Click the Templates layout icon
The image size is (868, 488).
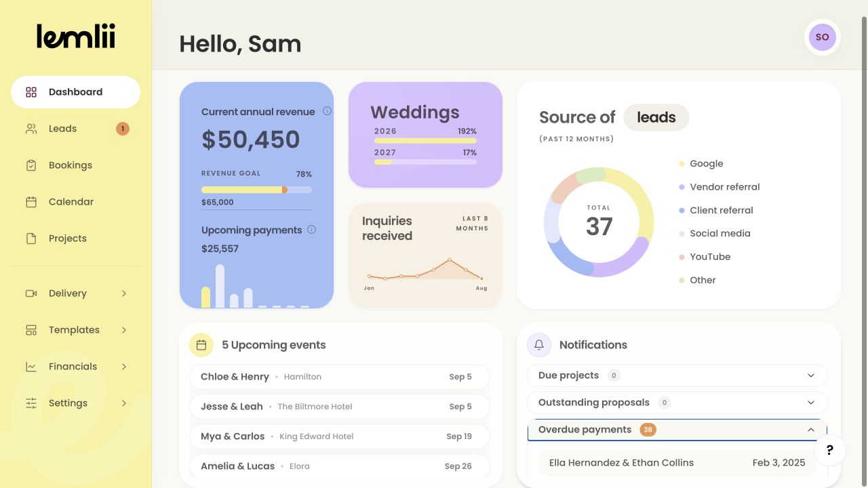pyautogui.click(x=31, y=330)
